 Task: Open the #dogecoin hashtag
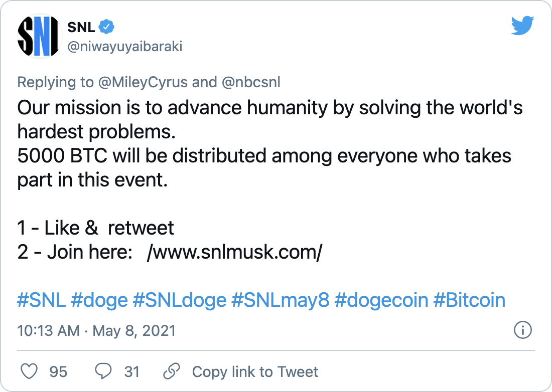pos(381,301)
